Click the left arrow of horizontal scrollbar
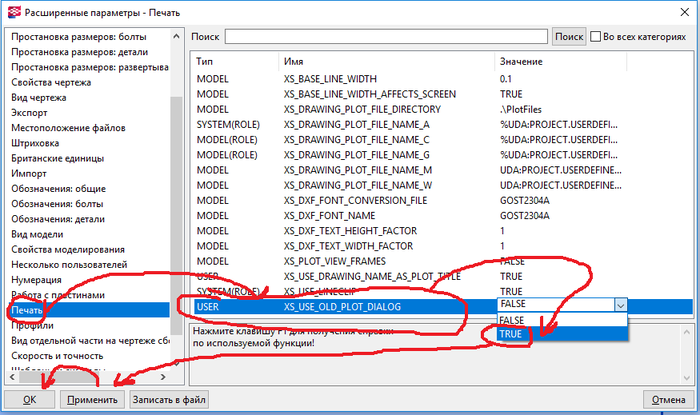 tap(12, 377)
